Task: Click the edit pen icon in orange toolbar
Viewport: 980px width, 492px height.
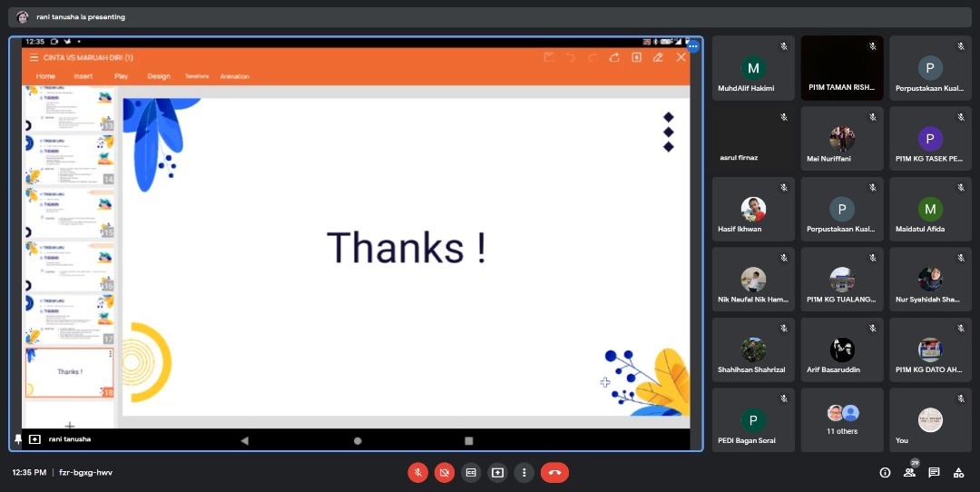Action: click(x=658, y=57)
